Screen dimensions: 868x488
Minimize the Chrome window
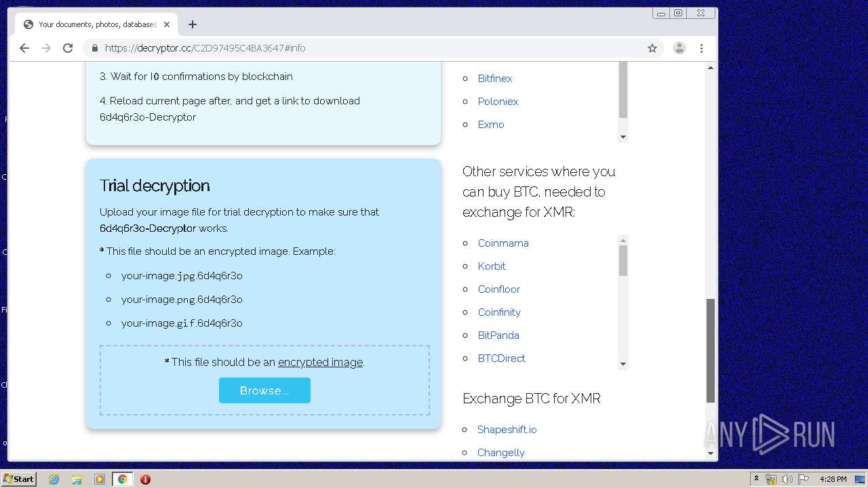coord(660,13)
